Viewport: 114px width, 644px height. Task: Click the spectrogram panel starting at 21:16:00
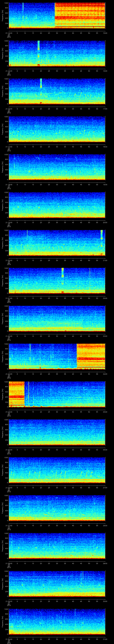click(x=57, y=91)
